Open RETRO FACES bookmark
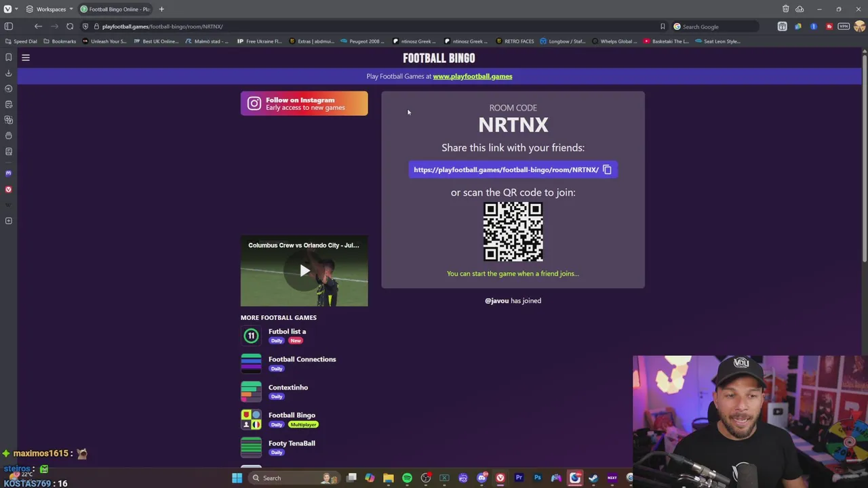This screenshot has width=868, height=488. [515, 41]
